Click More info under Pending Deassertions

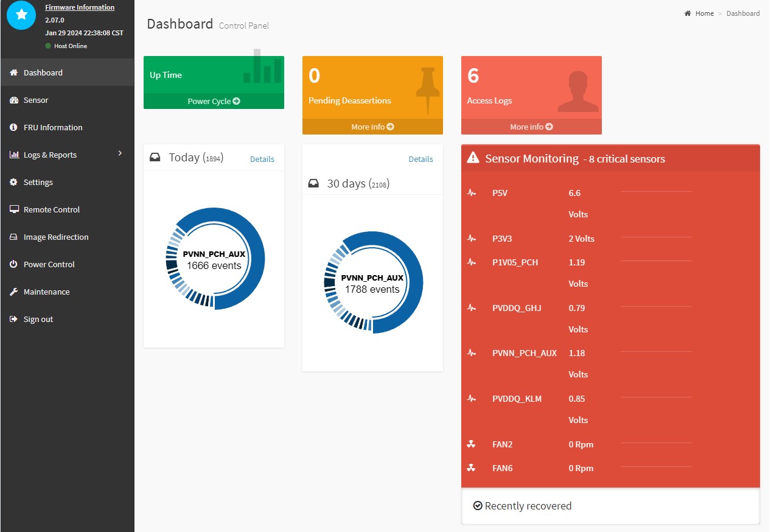[372, 127]
